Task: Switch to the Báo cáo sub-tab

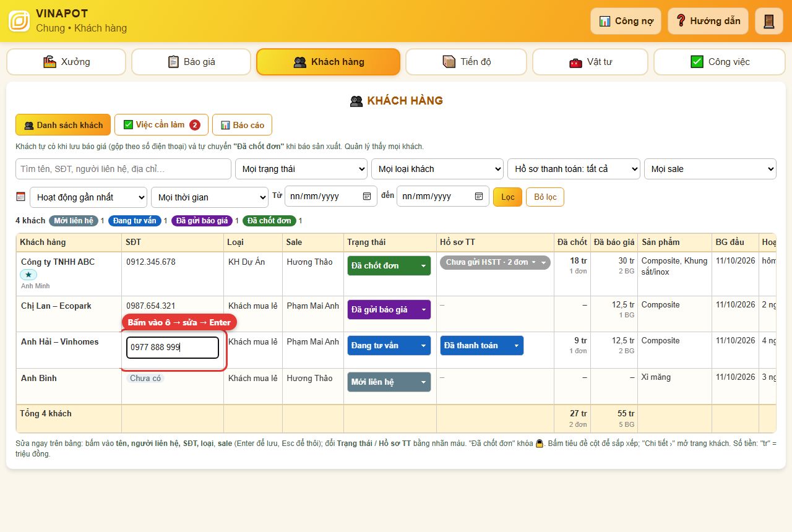Action: click(x=242, y=125)
